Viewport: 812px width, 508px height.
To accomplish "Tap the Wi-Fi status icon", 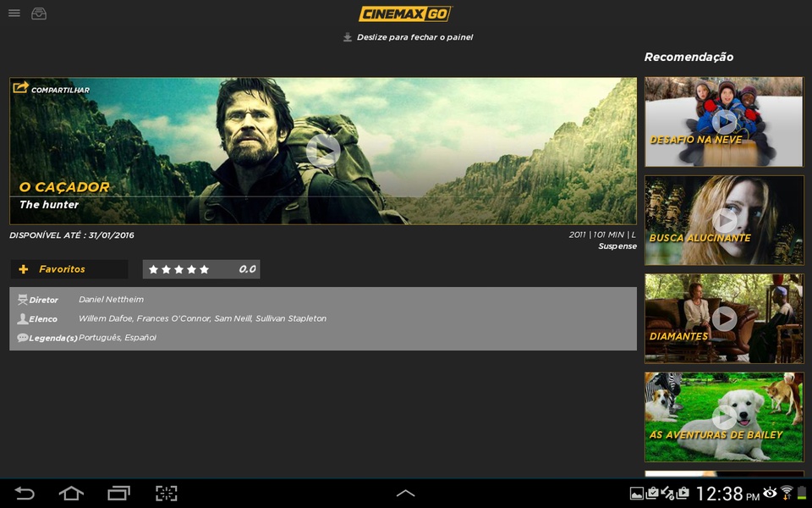I will 787,493.
